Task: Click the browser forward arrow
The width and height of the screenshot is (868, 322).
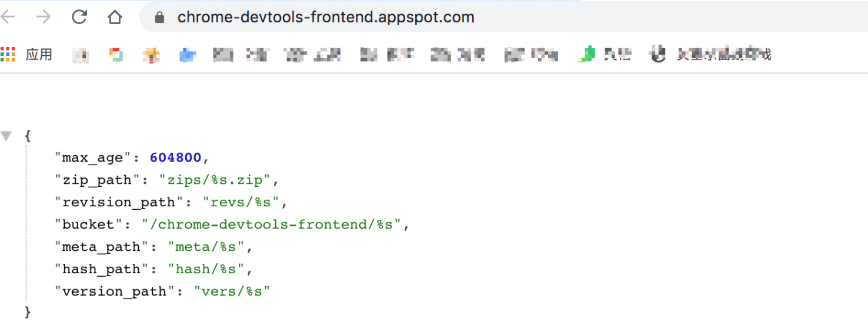Action: (44, 17)
